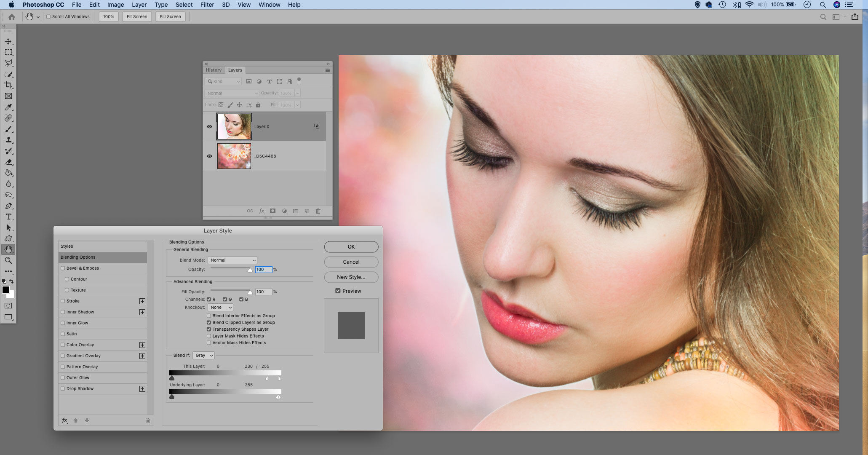Click the History tab in panel
Image resolution: width=868 pixels, height=455 pixels.
tap(214, 70)
